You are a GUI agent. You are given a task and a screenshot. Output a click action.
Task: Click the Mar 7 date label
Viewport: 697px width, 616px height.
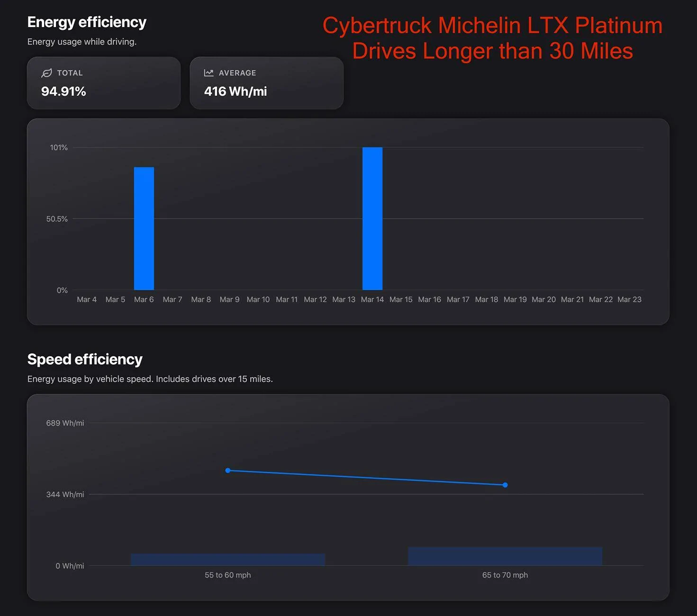pos(172,299)
